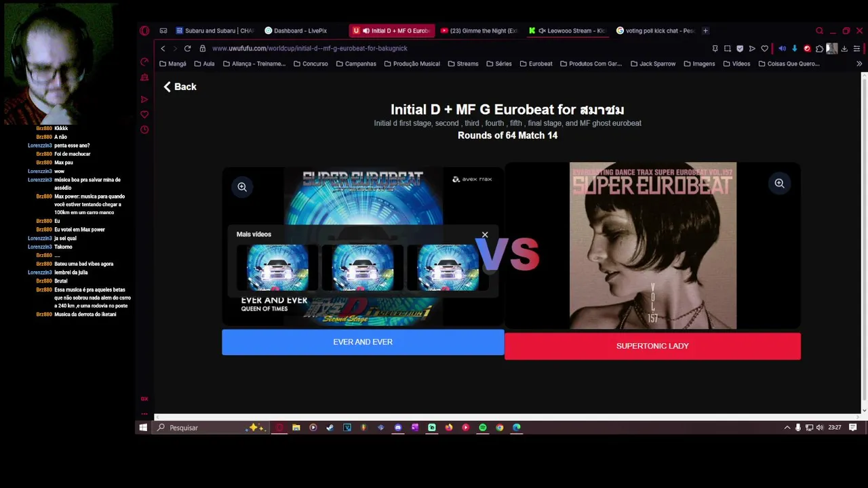Viewport: 868px width, 488px height.
Task: Open the Concurso bookmarks folder
Action: click(x=311, y=64)
